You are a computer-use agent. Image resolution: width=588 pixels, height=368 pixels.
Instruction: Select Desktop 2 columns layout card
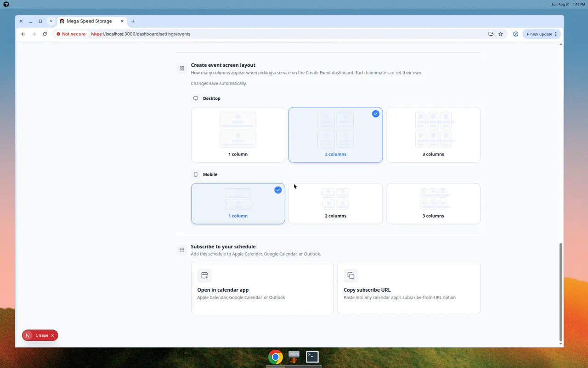pyautogui.click(x=335, y=135)
